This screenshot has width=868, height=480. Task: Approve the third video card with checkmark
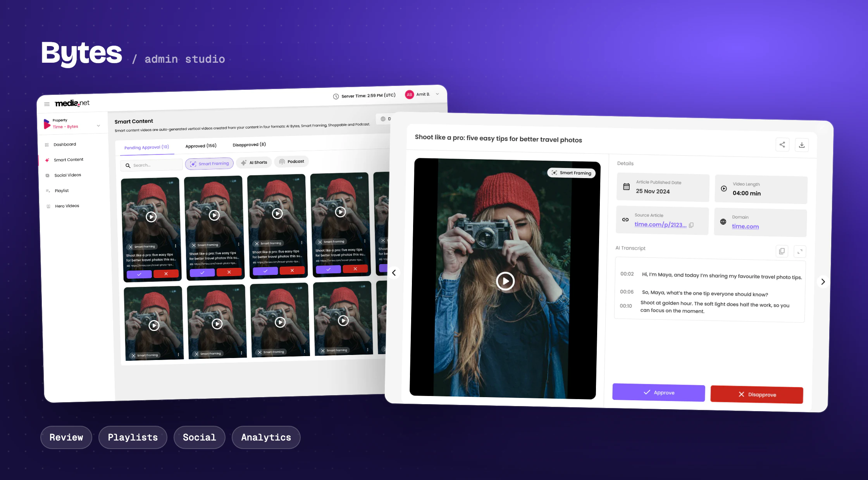(x=265, y=271)
